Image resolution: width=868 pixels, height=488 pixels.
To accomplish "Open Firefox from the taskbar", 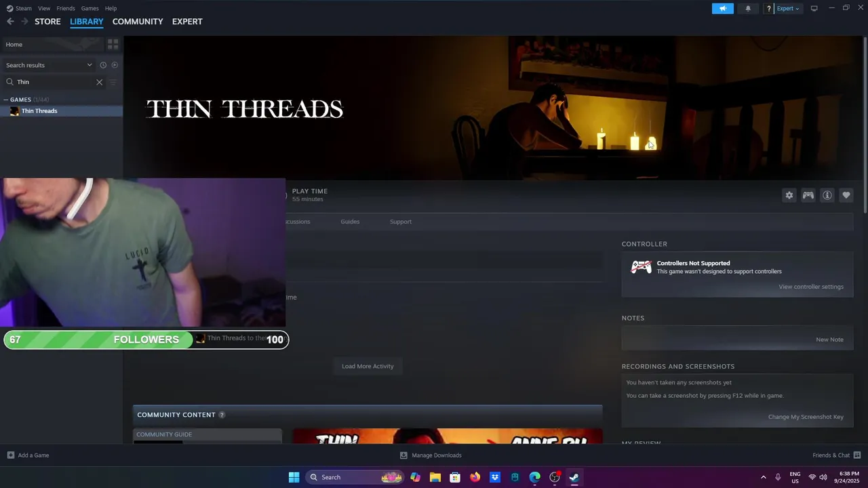I will [475, 477].
